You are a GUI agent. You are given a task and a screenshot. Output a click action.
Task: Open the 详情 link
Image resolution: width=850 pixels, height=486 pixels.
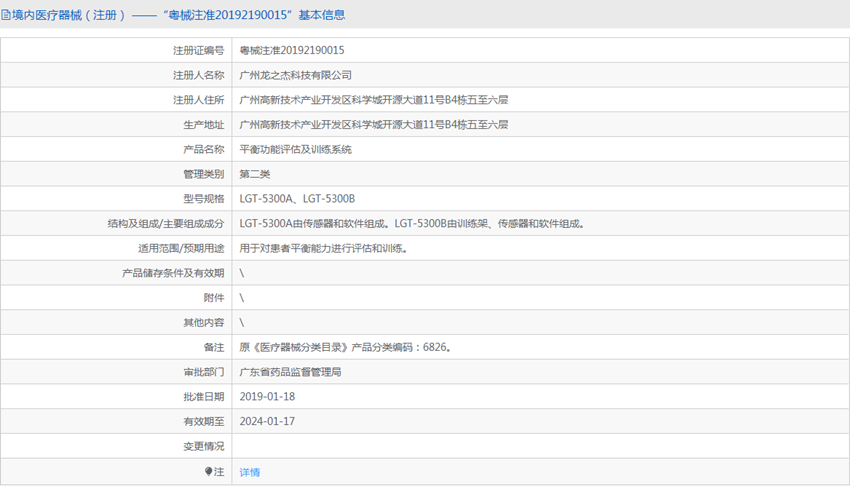coord(249,472)
